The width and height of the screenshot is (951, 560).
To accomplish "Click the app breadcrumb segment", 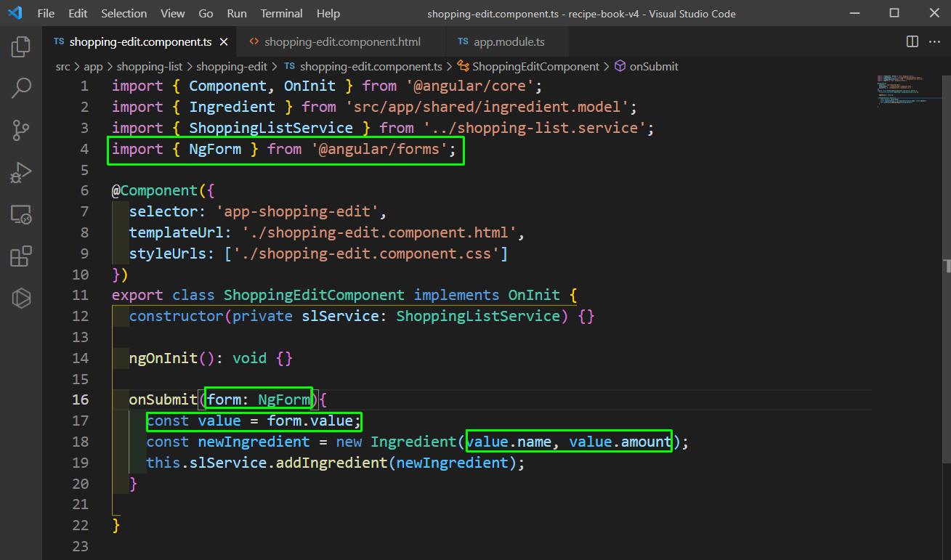I will [93, 66].
